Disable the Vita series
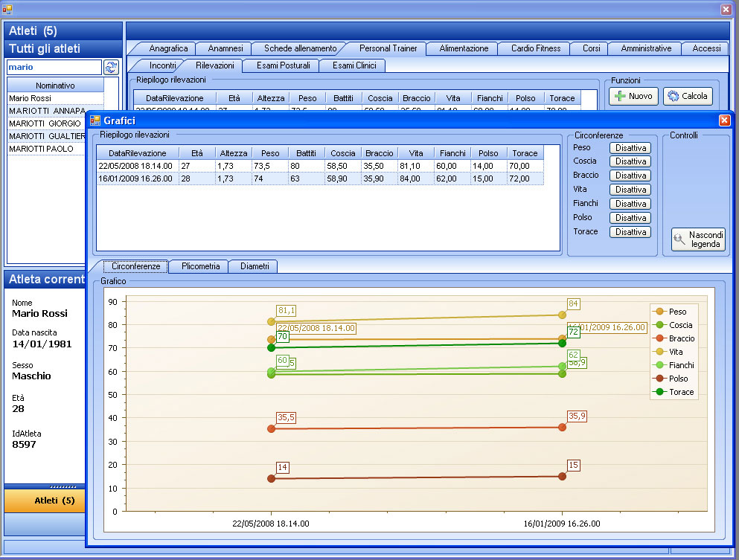The width and height of the screenshot is (739, 560). click(x=630, y=190)
